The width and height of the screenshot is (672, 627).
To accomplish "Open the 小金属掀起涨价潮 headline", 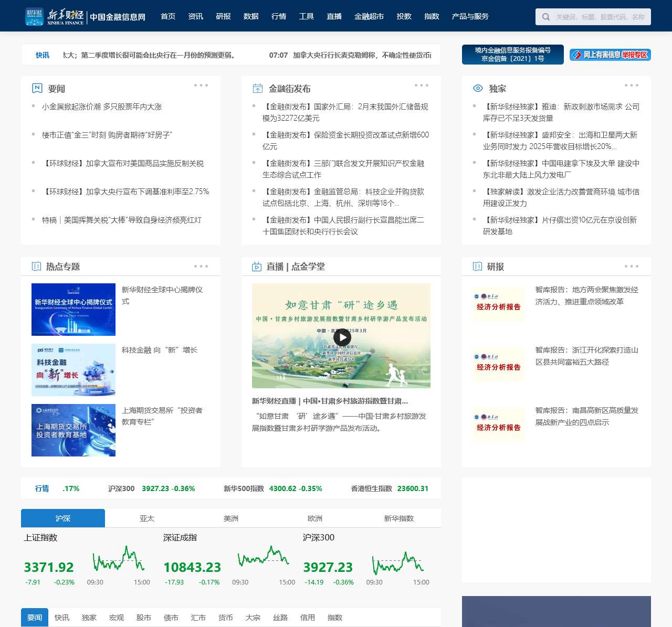I will coord(102,107).
